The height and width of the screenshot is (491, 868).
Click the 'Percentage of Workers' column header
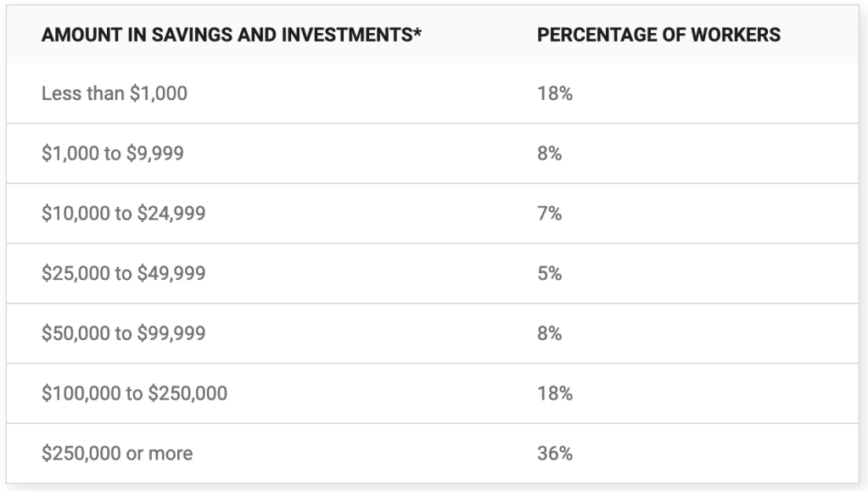[x=658, y=36]
